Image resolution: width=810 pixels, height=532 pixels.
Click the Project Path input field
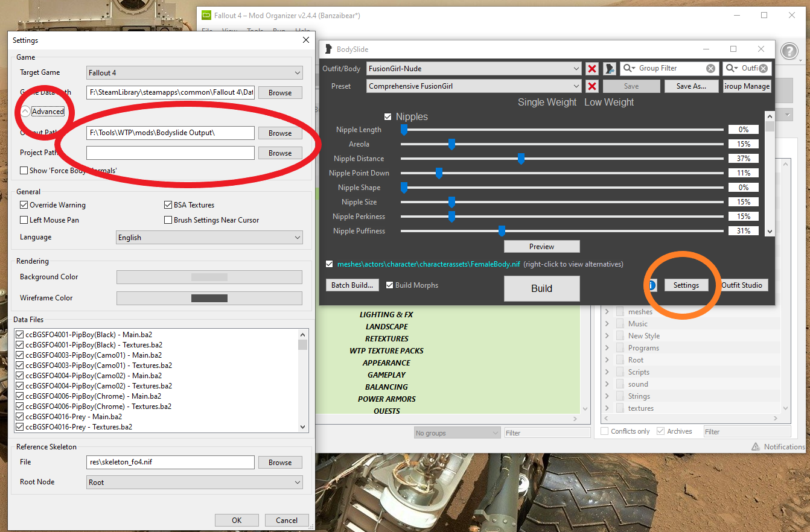pyautogui.click(x=170, y=153)
